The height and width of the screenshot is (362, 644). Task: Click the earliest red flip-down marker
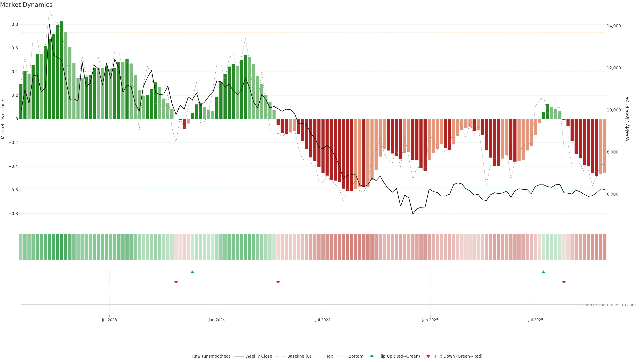(176, 282)
